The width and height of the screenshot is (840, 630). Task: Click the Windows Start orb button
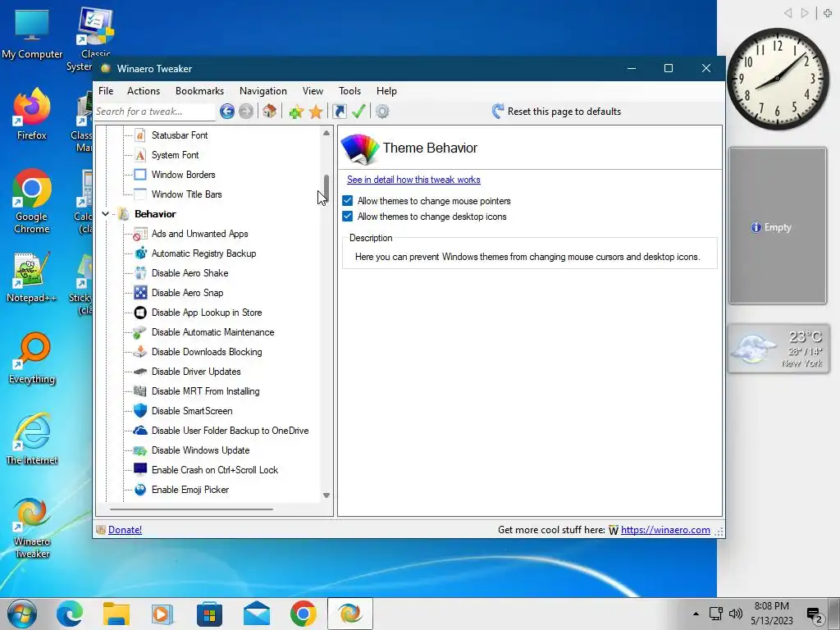[x=22, y=614]
